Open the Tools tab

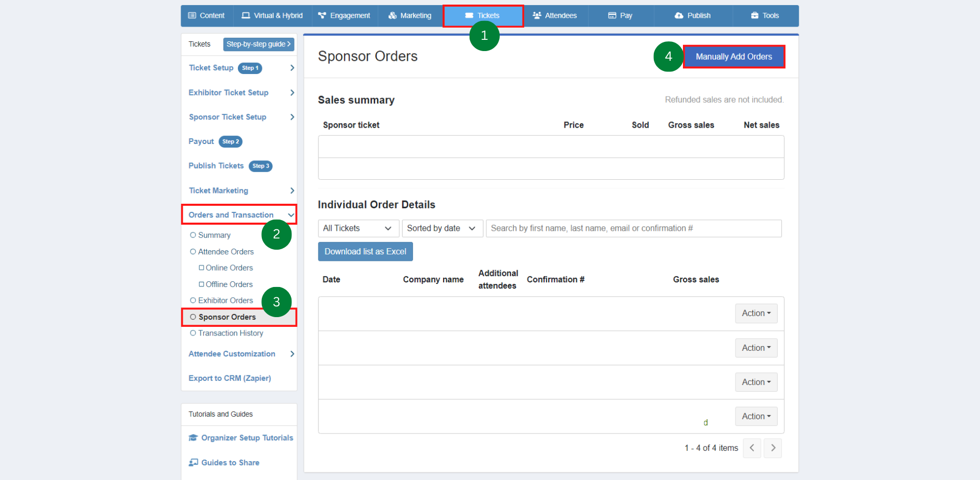pyautogui.click(x=765, y=16)
